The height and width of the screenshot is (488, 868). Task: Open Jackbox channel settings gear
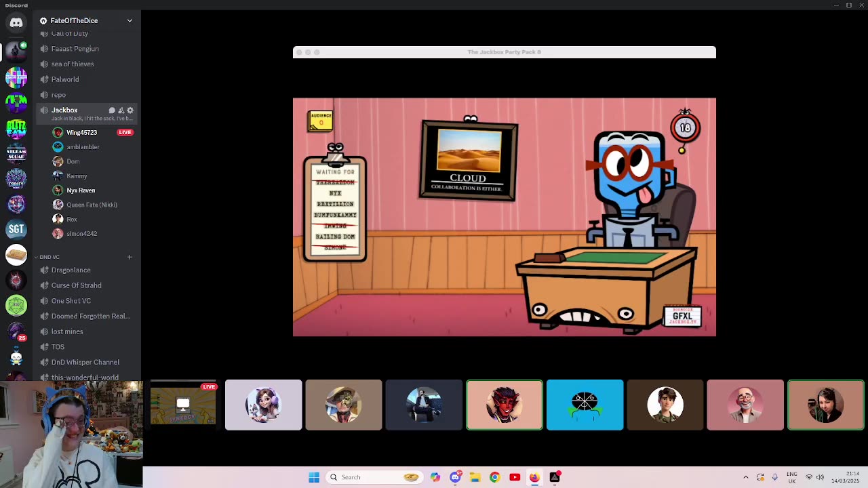pos(130,110)
